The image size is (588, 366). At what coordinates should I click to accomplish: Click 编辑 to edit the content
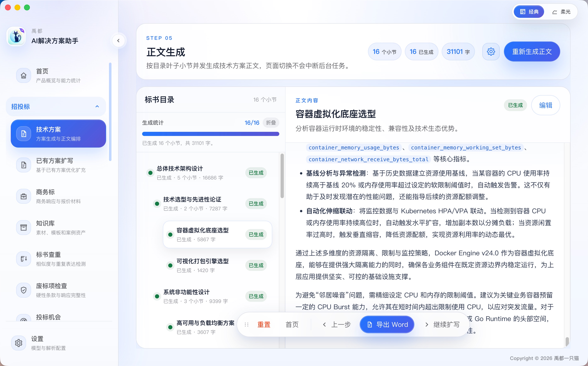pyautogui.click(x=545, y=105)
